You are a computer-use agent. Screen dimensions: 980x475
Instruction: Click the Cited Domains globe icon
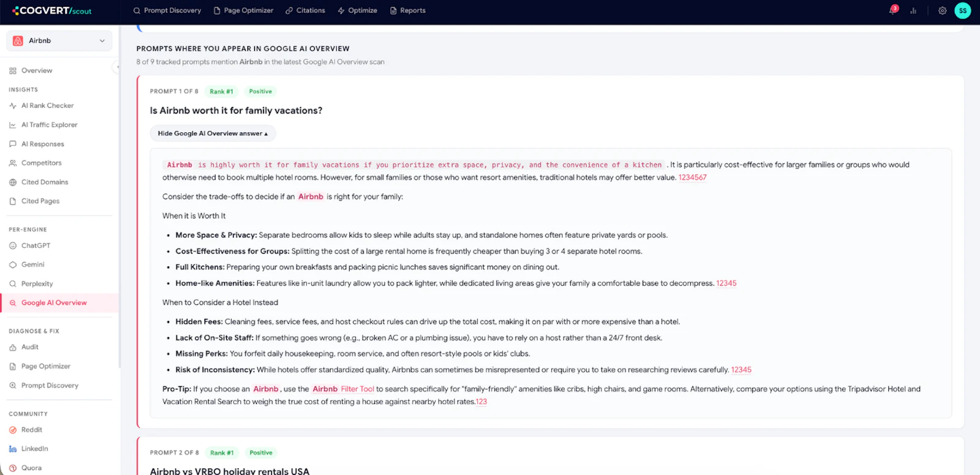[13, 182]
